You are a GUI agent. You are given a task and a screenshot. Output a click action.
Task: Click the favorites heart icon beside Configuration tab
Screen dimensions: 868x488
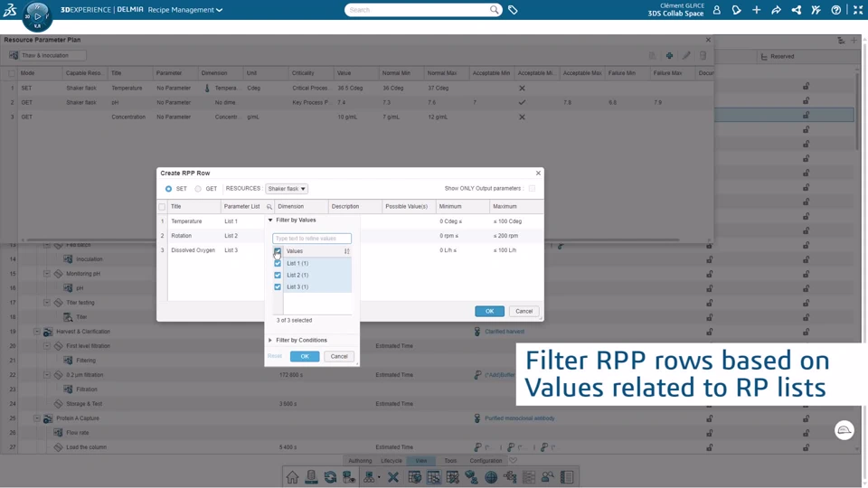(x=514, y=460)
